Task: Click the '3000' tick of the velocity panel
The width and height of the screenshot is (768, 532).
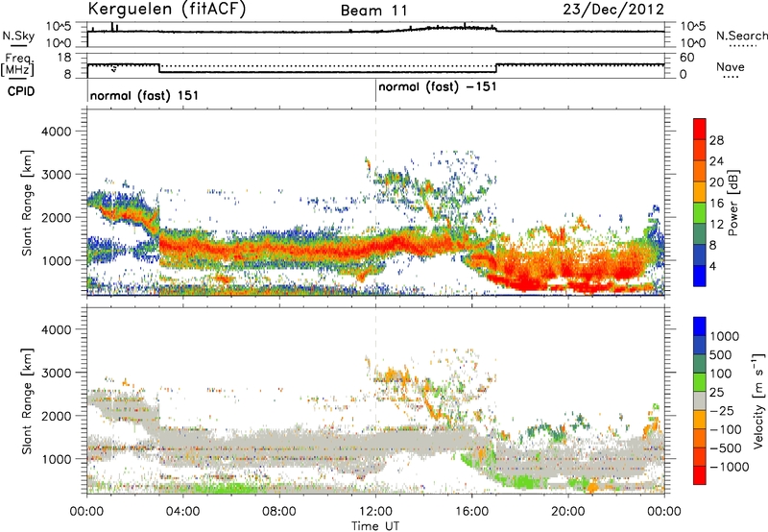Action: click(x=56, y=373)
